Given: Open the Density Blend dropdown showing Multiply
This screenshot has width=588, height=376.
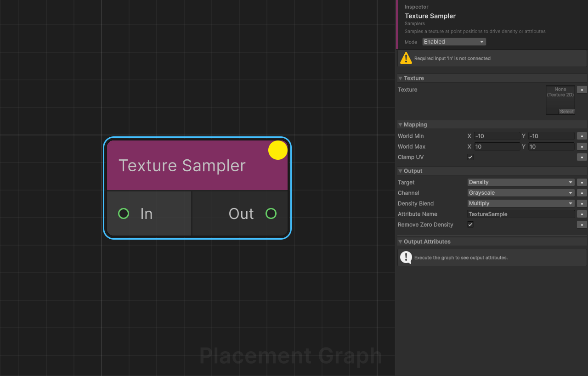Looking at the screenshot, I should coord(521,203).
